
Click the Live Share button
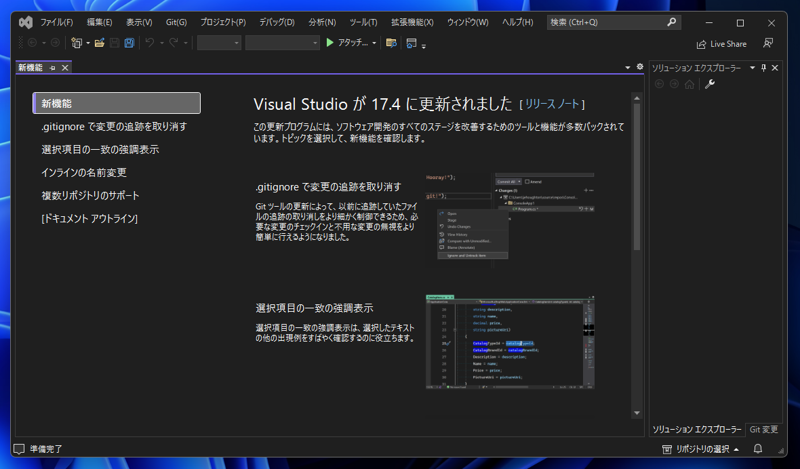click(x=721, y=44)
